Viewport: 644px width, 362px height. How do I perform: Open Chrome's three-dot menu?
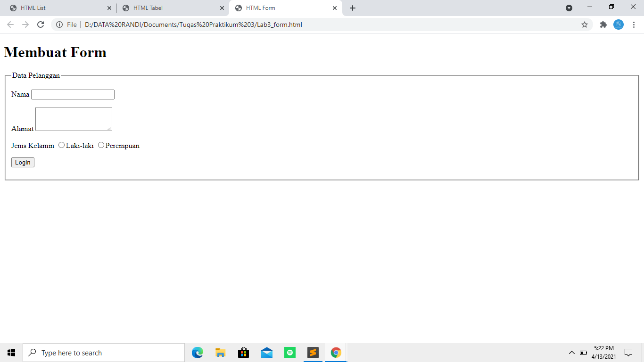click(634, 24)
